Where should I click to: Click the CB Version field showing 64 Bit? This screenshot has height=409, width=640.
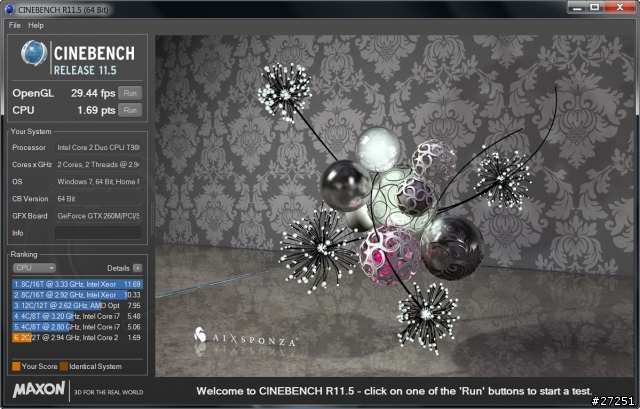tap(98, 199)
